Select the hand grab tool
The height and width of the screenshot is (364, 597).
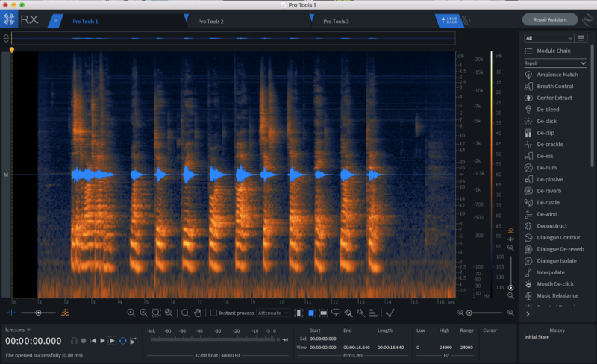[198, 313]
